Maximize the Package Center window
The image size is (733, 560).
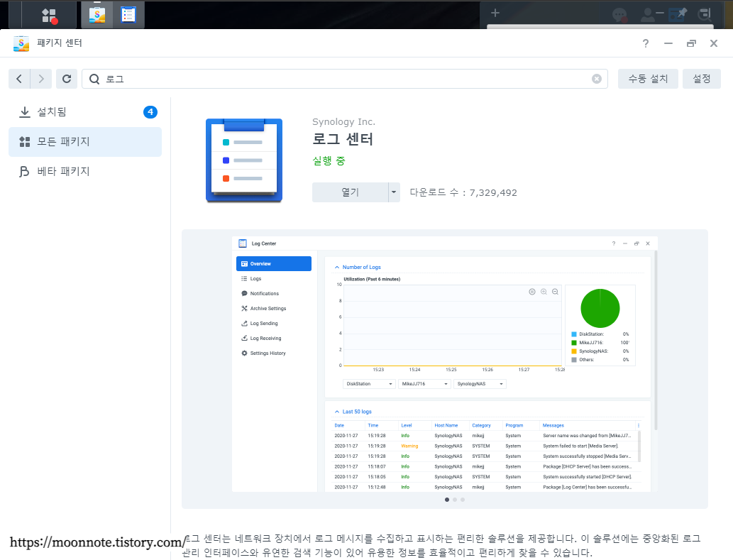pyautogui.click(x=691, y=43)
